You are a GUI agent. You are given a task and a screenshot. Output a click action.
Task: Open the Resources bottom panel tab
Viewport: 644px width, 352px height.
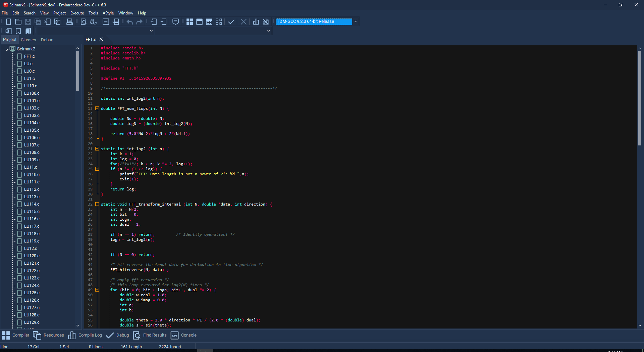[x=49, y=335]
